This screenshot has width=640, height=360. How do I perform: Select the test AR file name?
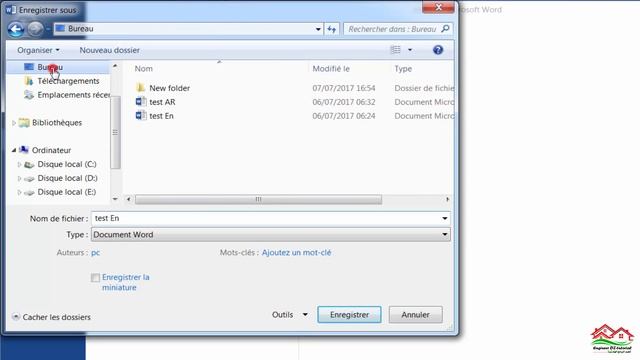tap(162, 102)
